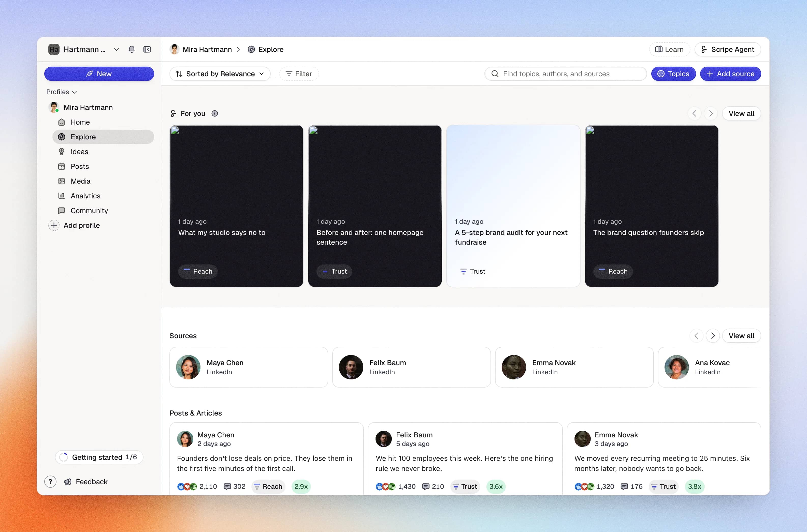
Task: Click the Add source button
Action: point(730,74)
